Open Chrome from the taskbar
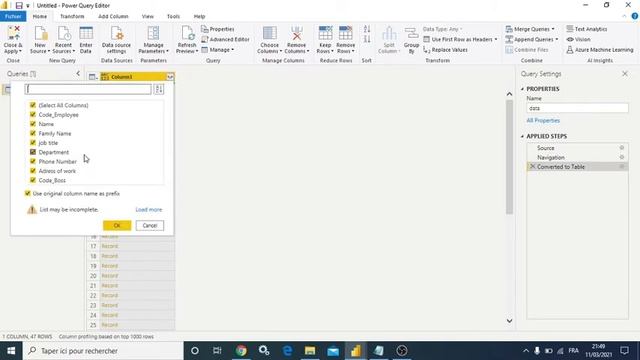 click(x=241, y=351)
